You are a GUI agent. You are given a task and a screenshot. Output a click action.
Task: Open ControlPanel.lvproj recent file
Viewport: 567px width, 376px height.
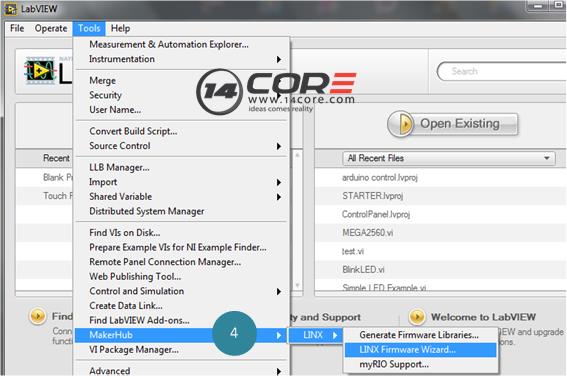point(376,214)
